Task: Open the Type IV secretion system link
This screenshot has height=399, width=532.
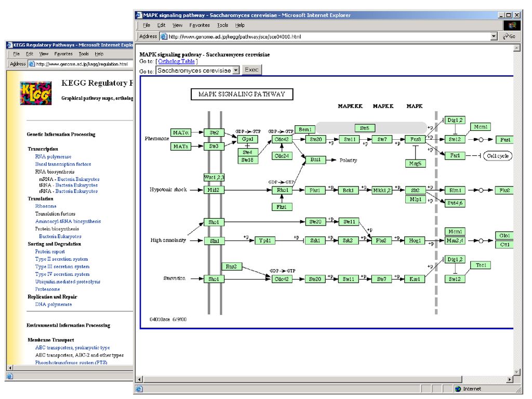Action: click(x=62, y=274)
